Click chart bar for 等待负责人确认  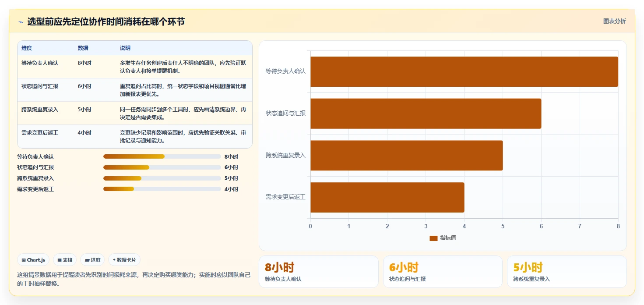pyautogui.click(x=464, y=71)
